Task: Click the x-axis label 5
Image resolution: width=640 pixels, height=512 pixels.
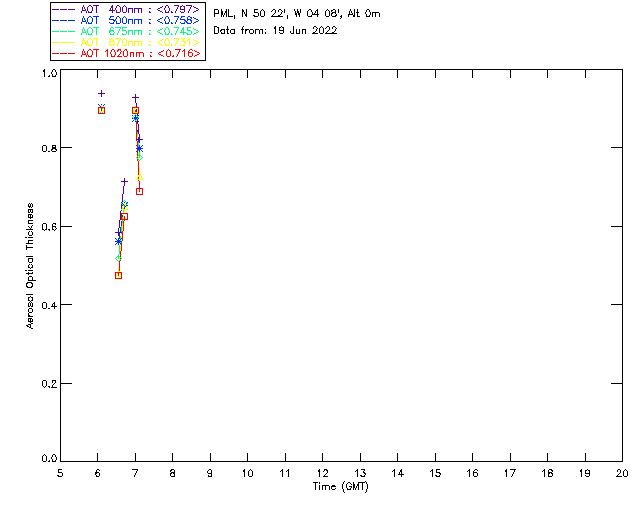Action: pos(60,473)
